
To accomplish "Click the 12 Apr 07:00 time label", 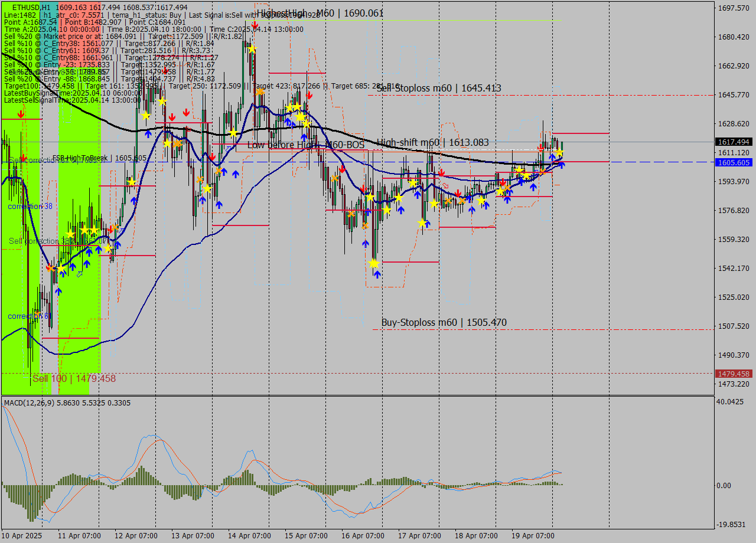I will click(x=136, y=536).
